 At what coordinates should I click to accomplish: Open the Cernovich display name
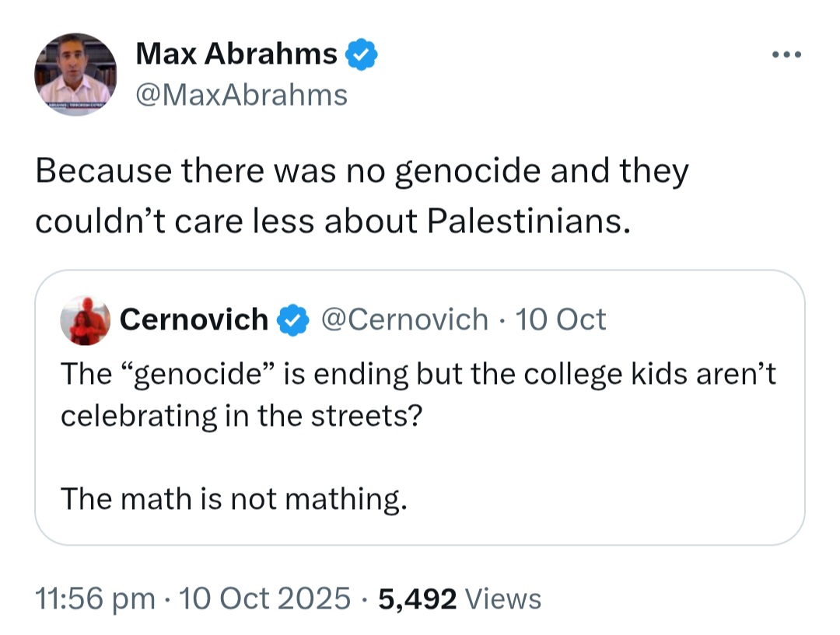coord(194,319)
